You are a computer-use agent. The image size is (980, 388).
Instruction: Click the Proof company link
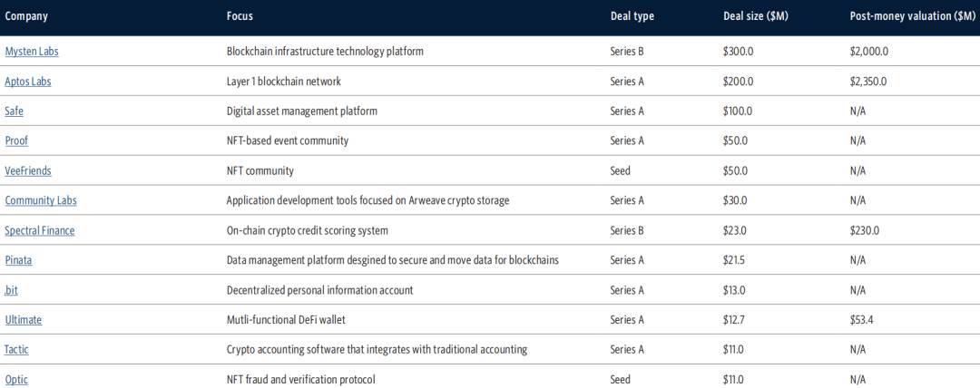click(16, 141)
